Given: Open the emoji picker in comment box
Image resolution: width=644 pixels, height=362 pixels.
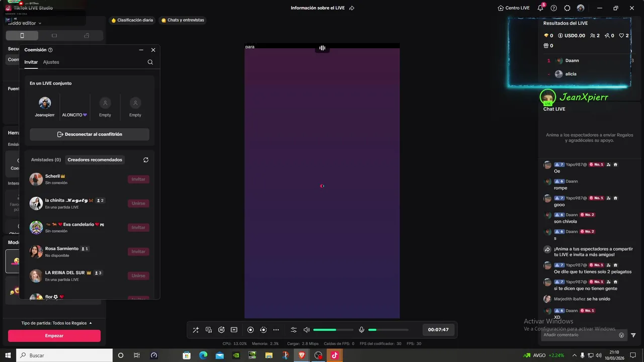Looking at the screenshot, I should (x=621, y=335).
